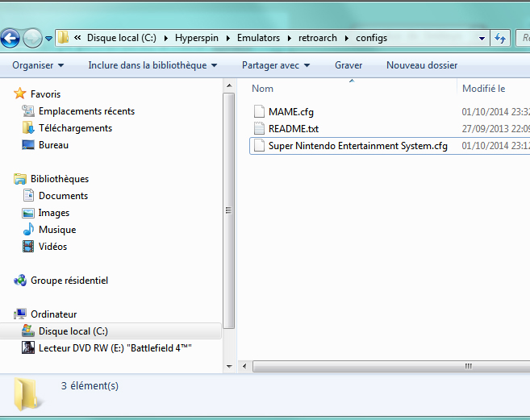Click the Téléchargements folder icon
Viewport: 530px width, 420px height.
(x=28, y=127)
